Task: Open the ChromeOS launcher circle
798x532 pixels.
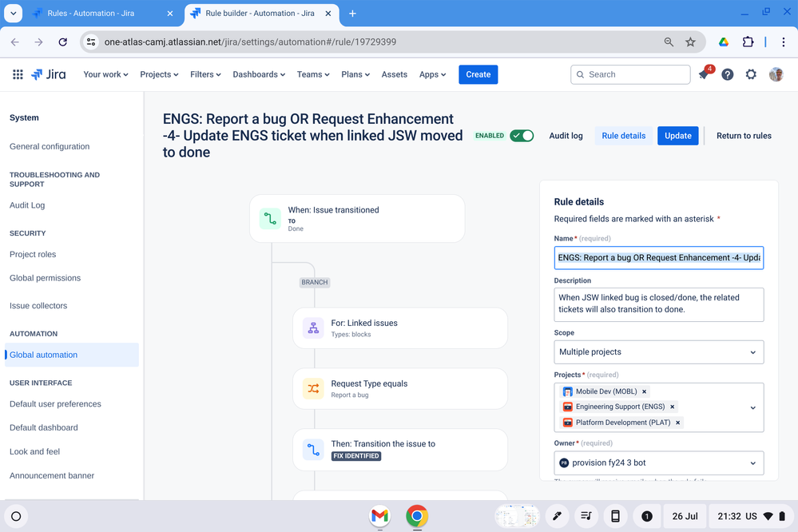Action: (x=16, y=516)
